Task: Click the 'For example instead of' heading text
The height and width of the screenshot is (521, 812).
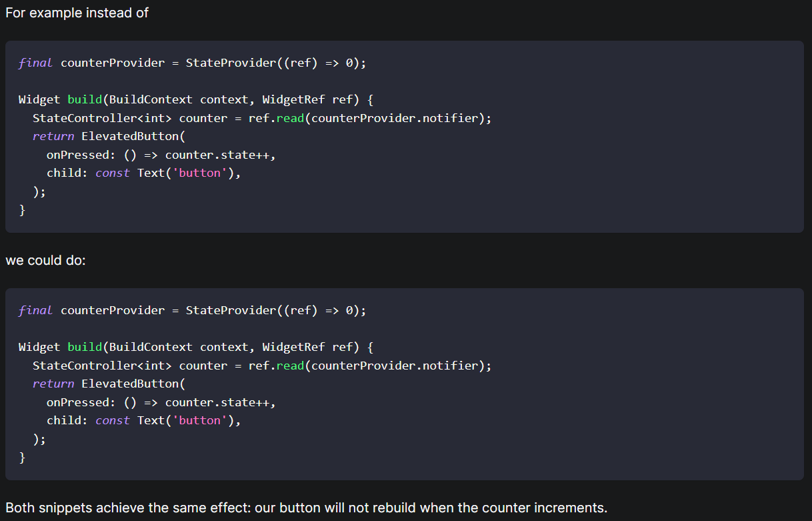Action: [x=76, y=12]
